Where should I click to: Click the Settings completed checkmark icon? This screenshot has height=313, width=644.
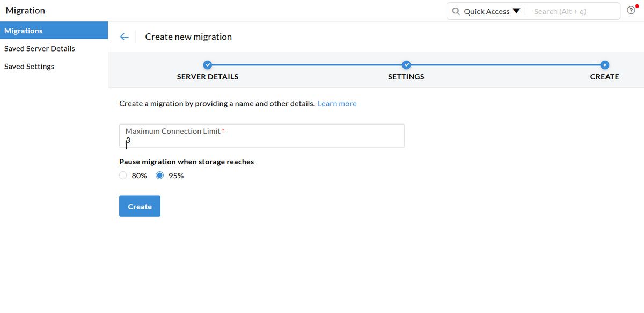406,64
